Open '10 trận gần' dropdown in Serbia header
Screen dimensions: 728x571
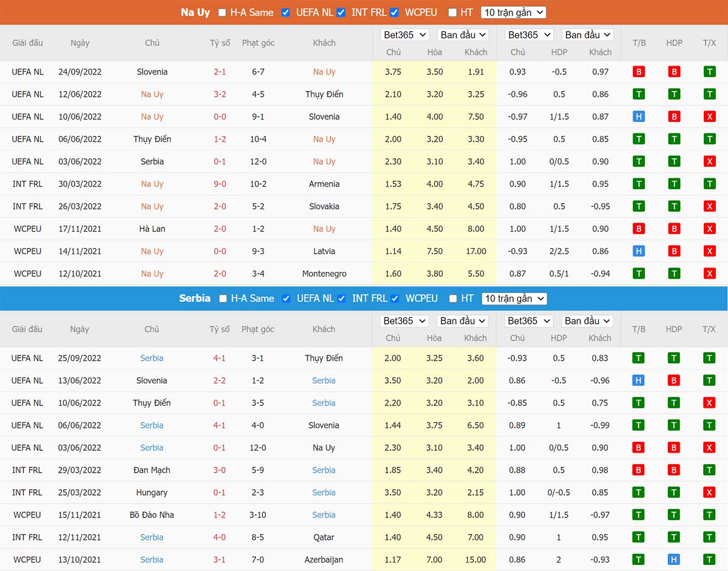513,299
